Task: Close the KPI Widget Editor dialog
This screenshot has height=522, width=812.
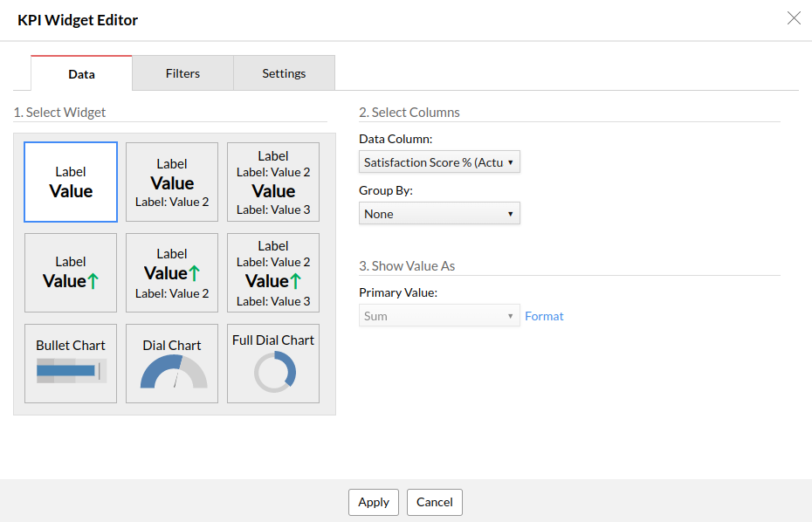Action: click(x=794, y=18)
